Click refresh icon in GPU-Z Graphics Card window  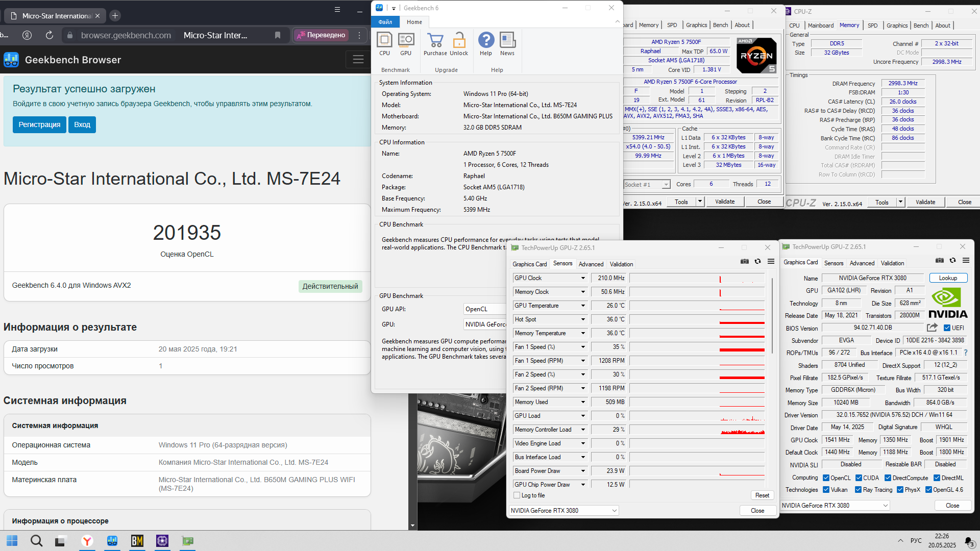coord(953,260)
